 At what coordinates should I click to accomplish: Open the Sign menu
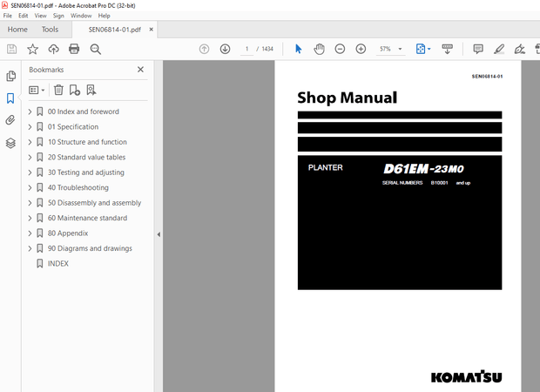pos(58,16)
